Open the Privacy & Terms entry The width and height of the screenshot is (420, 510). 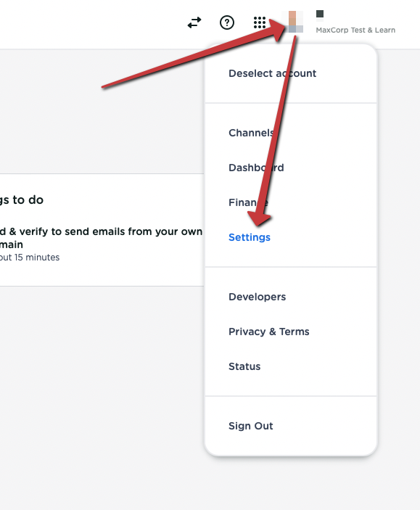coord(269,332)
